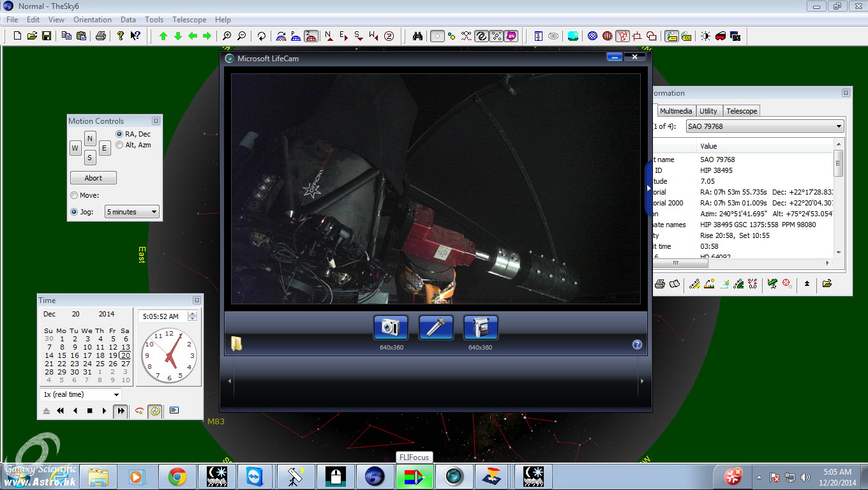Select the RA, Dec radio button
Image resolution: width=868 pixels, height=490 pixels.
[119, 134]
